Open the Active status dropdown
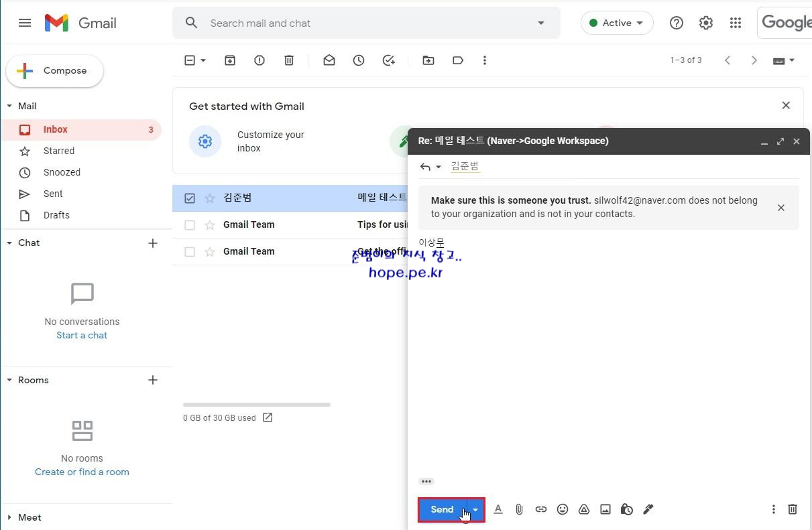 (617, 23)
